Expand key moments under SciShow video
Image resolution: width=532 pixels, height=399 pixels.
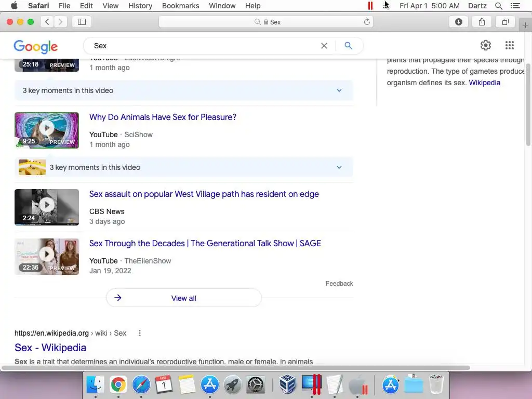[x=183, y=167]
